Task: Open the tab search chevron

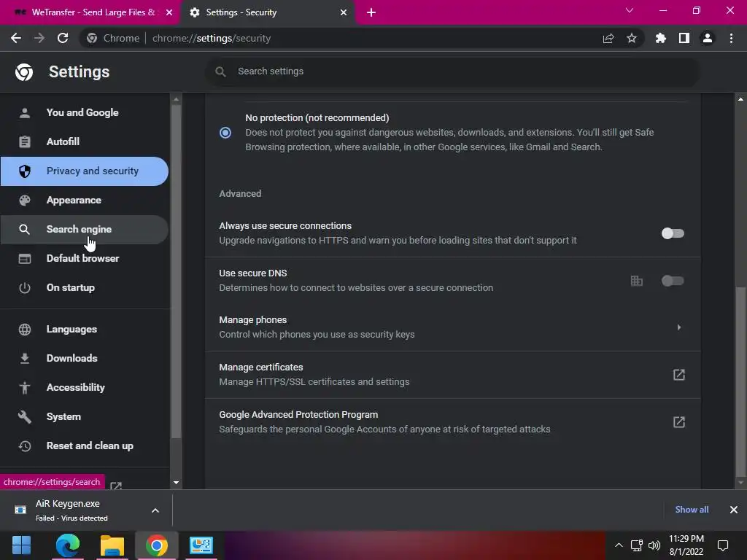Action: (x=630, y=10)
